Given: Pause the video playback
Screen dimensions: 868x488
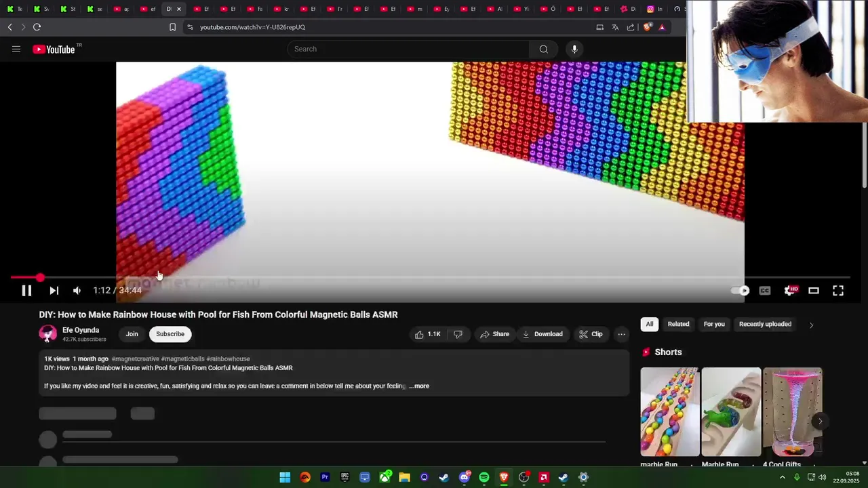Looking at the screenshot, I should [x=26, y=291].
